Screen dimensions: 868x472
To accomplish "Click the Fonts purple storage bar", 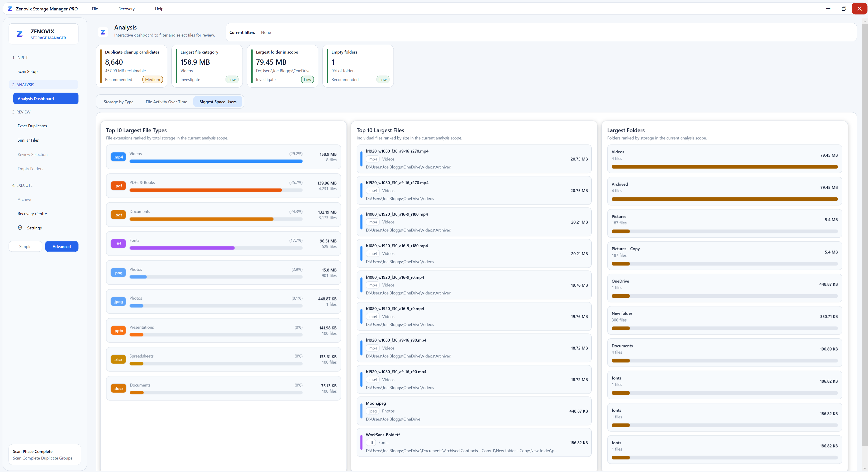I will tap(216, 248).
